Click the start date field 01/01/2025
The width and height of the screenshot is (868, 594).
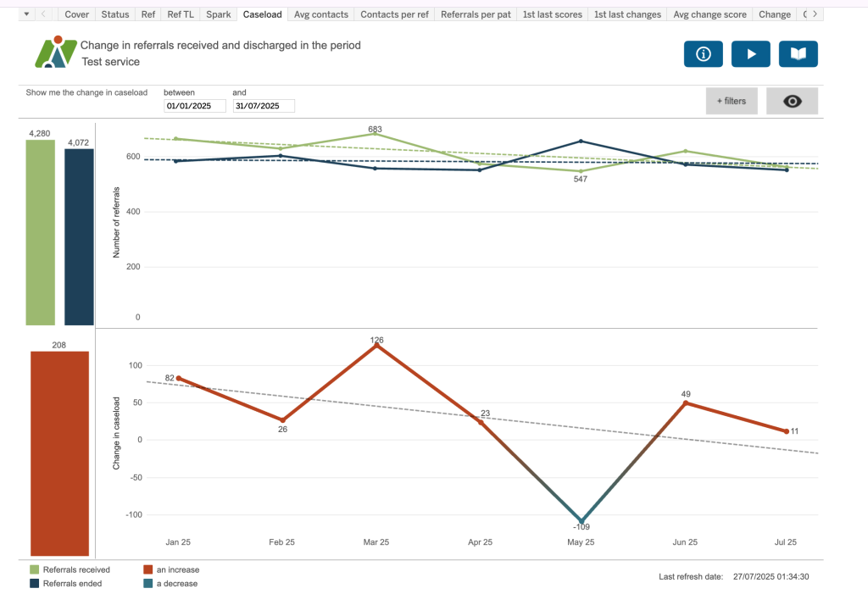pos(195,106)
